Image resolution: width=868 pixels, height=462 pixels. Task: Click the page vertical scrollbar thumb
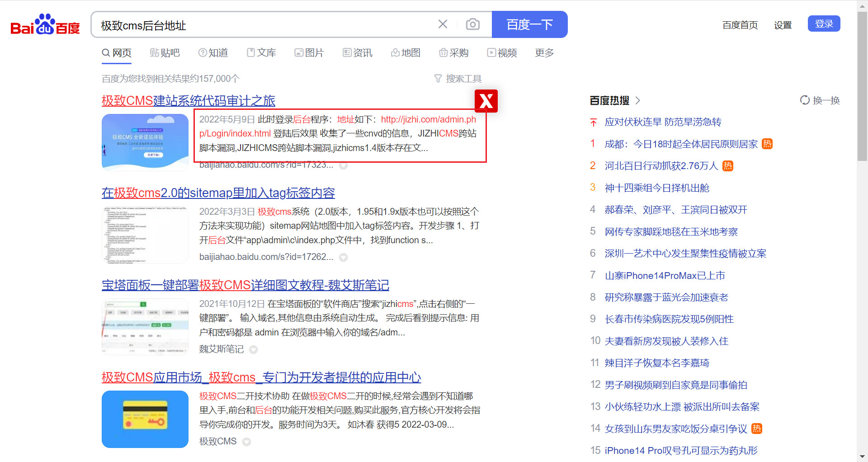click(x=862, y=86)
